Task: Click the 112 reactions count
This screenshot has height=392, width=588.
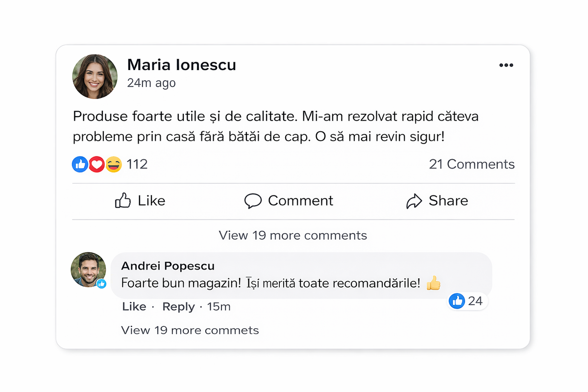Action: click(137, 164)
